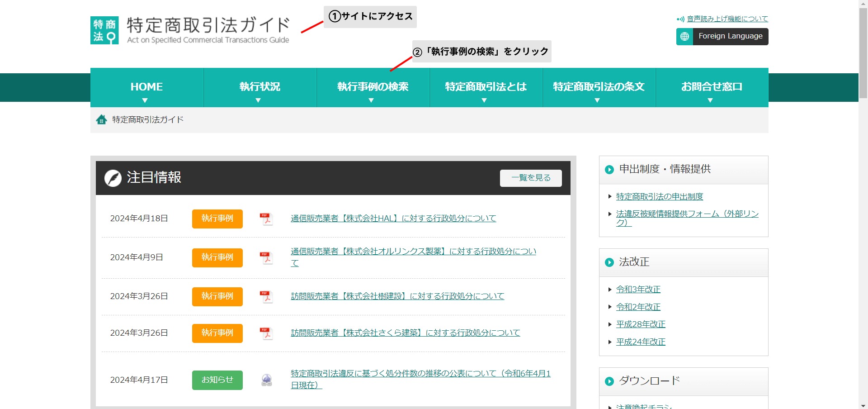Open the 平成24年改正 link
868x409 pixels.
pos(641,342)
